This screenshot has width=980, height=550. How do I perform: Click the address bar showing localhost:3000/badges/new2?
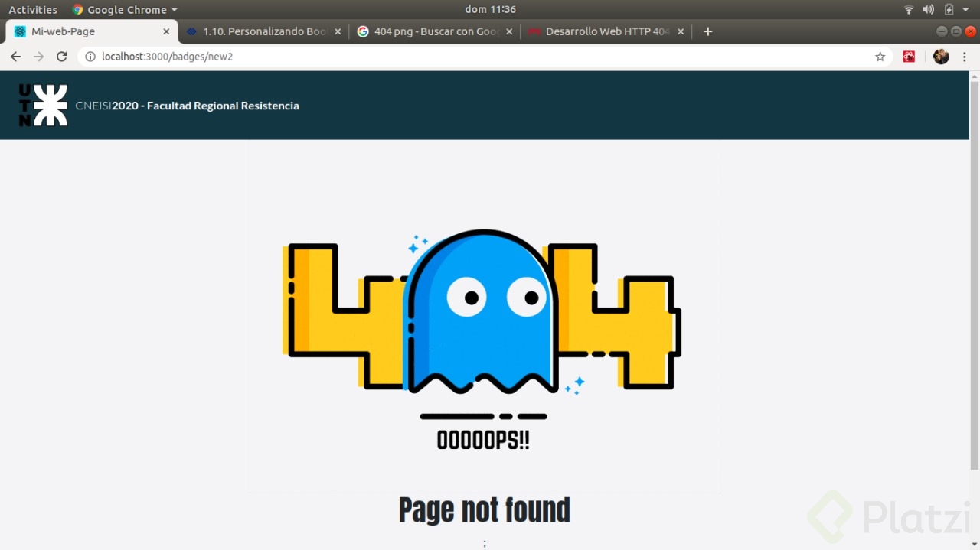coord(486,57)
